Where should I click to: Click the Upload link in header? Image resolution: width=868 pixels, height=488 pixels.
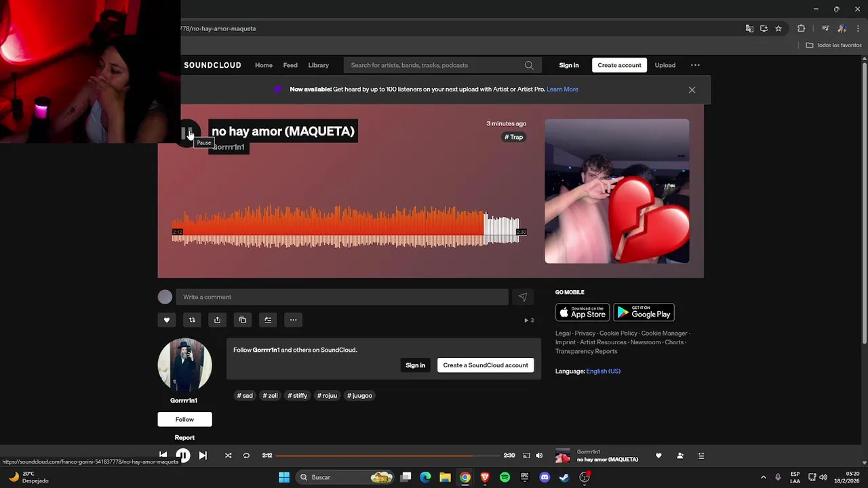(665, 65)
